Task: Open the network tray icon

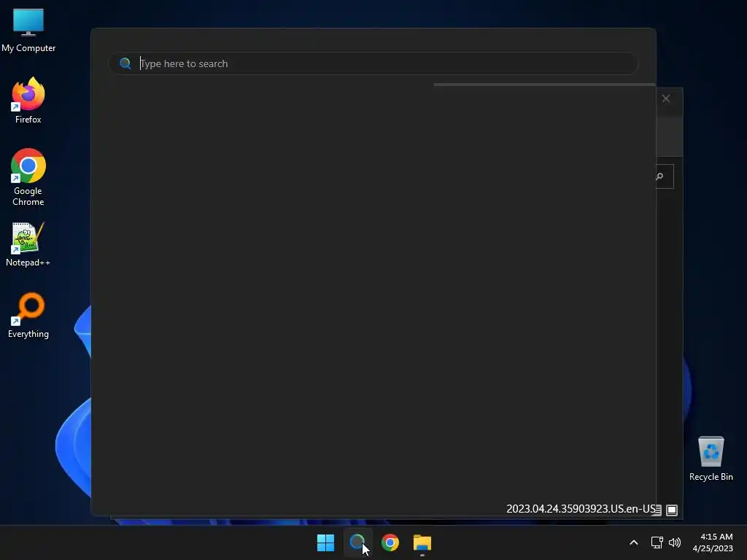Action: (x=657, y=542)
